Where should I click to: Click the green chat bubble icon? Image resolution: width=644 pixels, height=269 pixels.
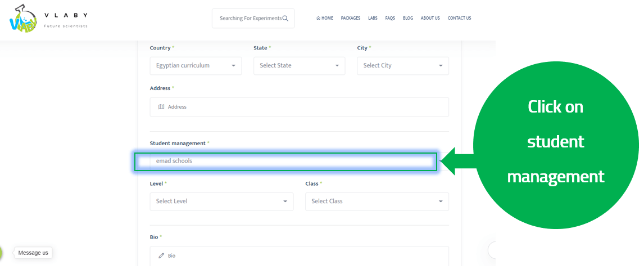1,253
